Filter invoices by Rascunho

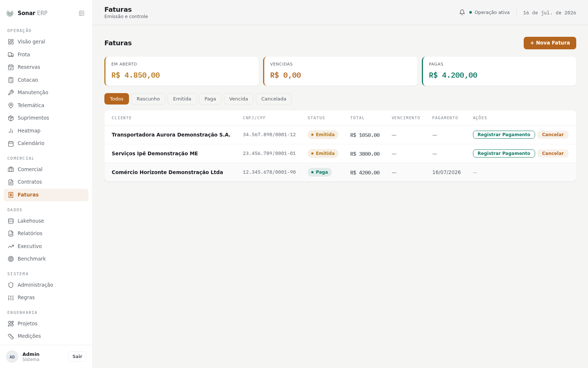148,99
